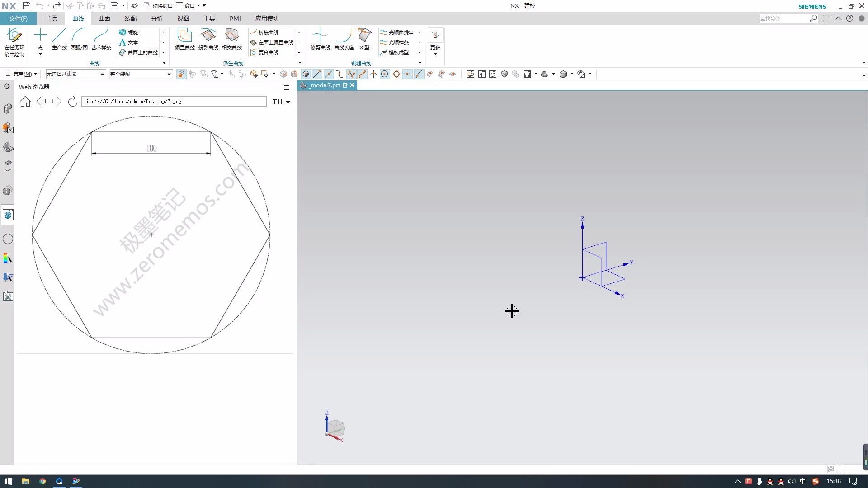The height and width of the screenshot is (488, 868).
Task: Open the File (文件) menu
Action: (x=18, y=19)
